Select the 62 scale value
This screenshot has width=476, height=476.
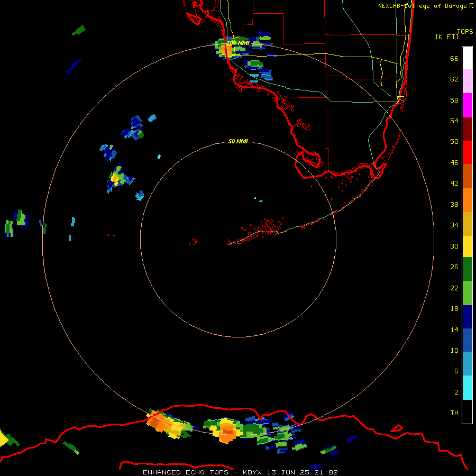tap(454, 79)
